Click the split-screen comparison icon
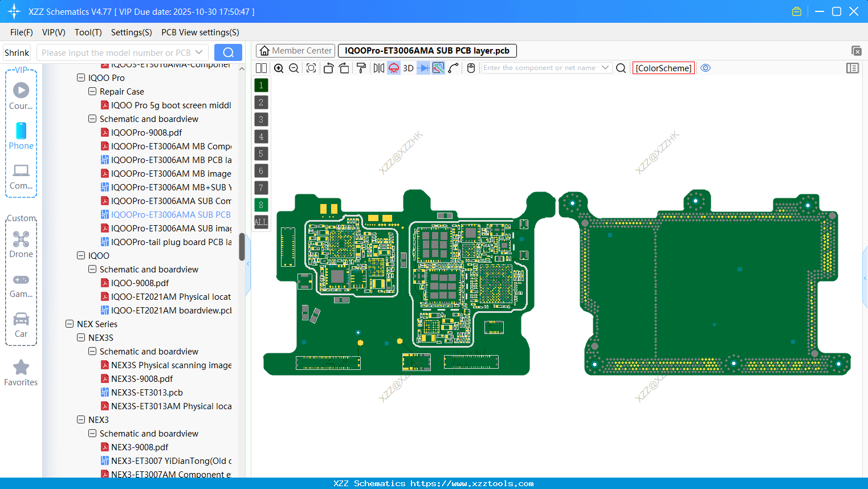868x489 pixels. click(261, 68)
